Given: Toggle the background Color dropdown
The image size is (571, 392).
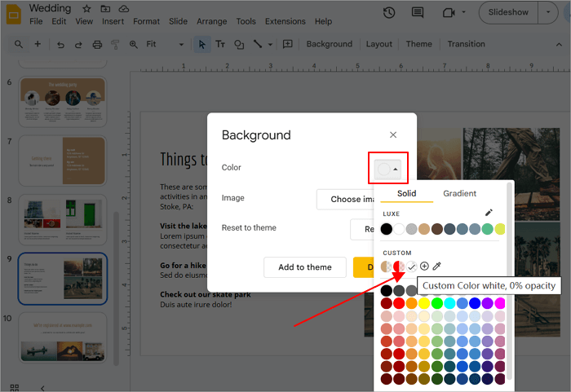Looking at the screenshot, I should pyautogui.click(x=387, y=169).
